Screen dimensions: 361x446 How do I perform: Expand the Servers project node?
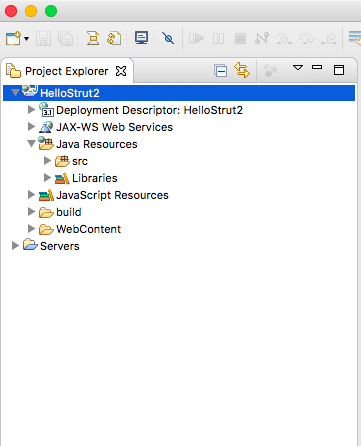tap(15, 246)
